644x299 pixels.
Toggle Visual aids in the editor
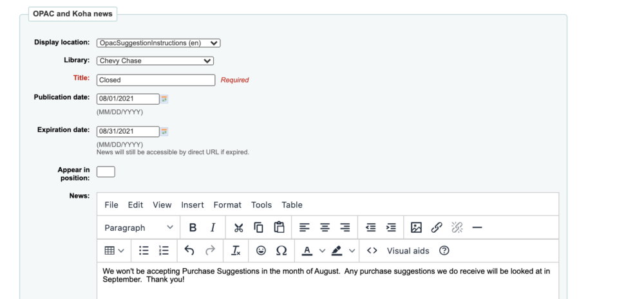(x=408, y=251)
